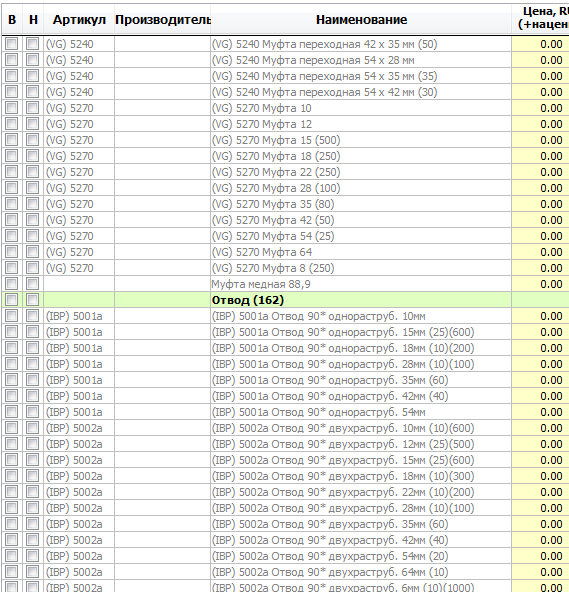569x592 pixels.
Task: Mark Н checkbox for 5002a Отвод двухраструб. 10мм
Action: tap(32, 428)
